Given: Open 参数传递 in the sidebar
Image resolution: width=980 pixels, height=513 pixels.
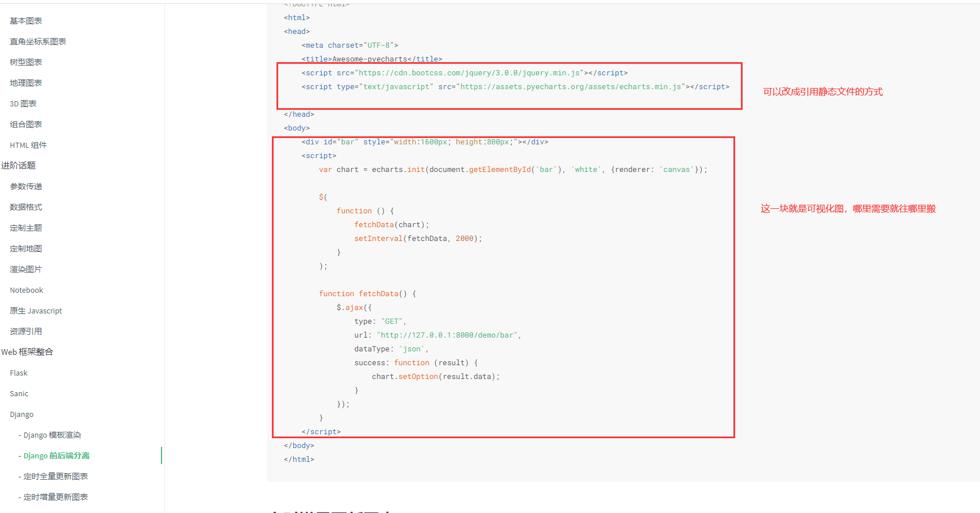Looking at the screenshot, I should pyautogui.click(x=26, y=186).
